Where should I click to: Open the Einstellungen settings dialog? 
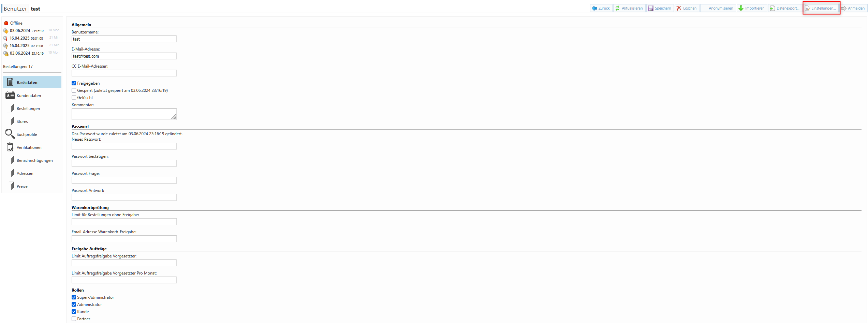tap(821, 8)
